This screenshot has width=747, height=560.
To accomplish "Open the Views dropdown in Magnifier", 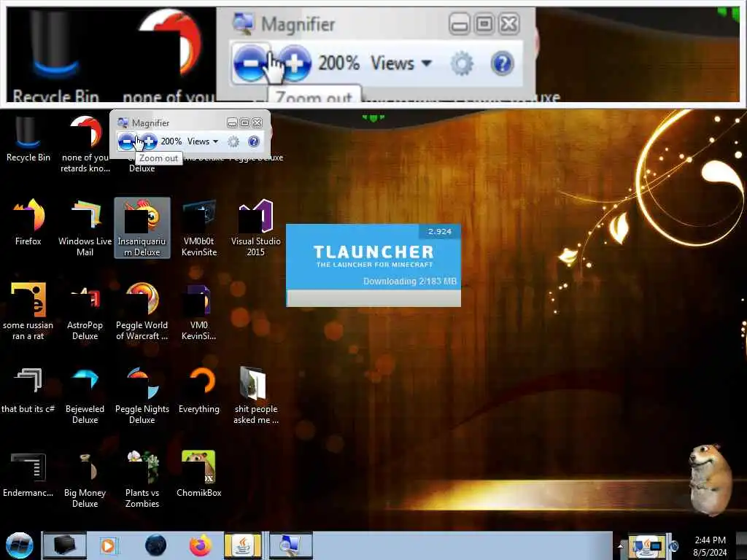I will 203,141.
